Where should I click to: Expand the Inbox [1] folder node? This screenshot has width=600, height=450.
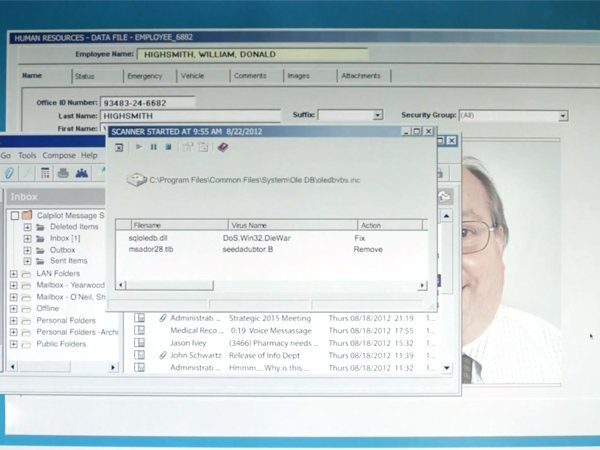click(27, 239)
